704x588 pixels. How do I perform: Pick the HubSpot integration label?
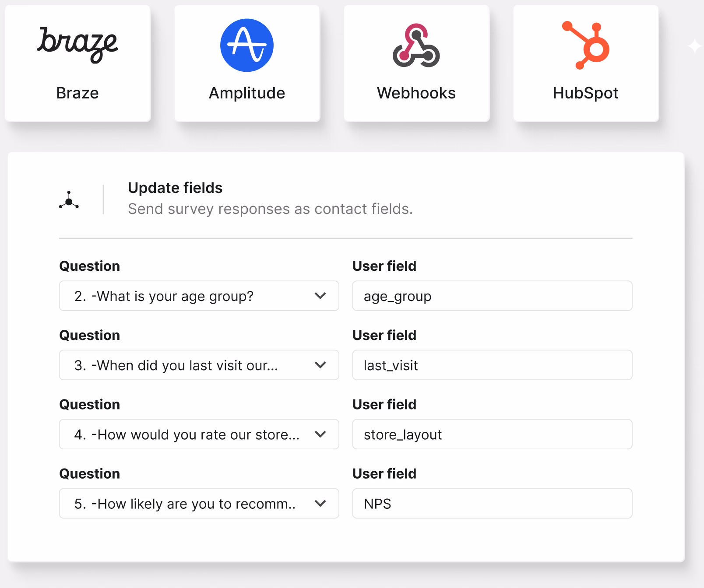tap(586, 93)
